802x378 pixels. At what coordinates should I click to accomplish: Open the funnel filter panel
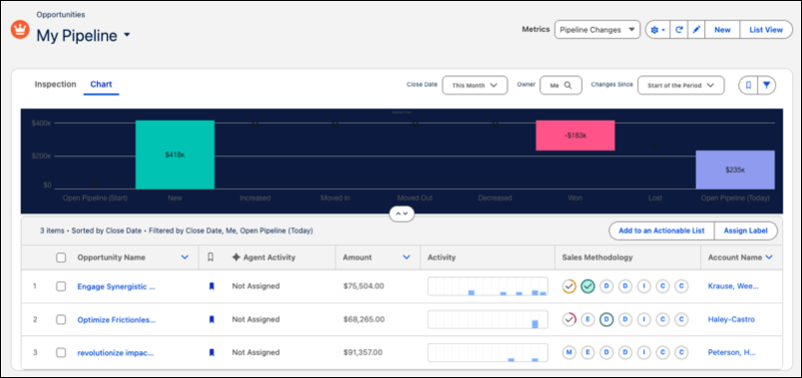(x=766, y=86)
